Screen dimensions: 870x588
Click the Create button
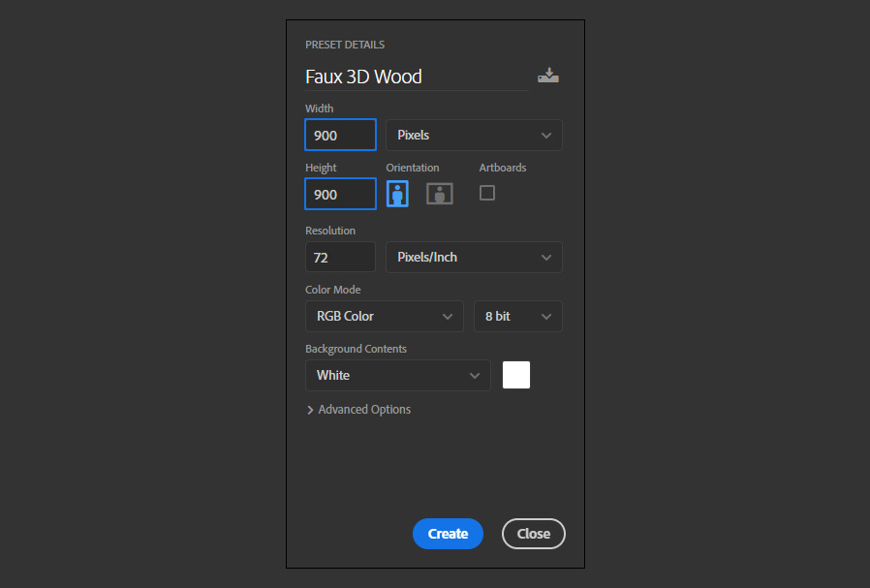448,534
